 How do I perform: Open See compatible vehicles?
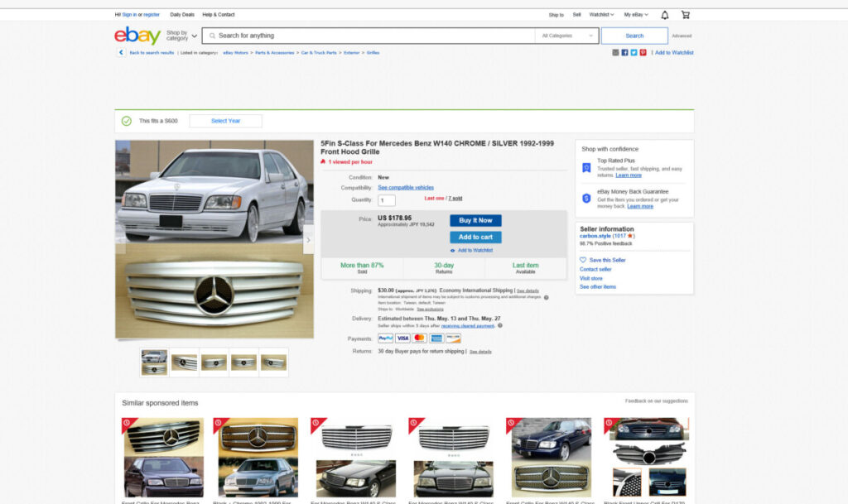pos(406,187)
